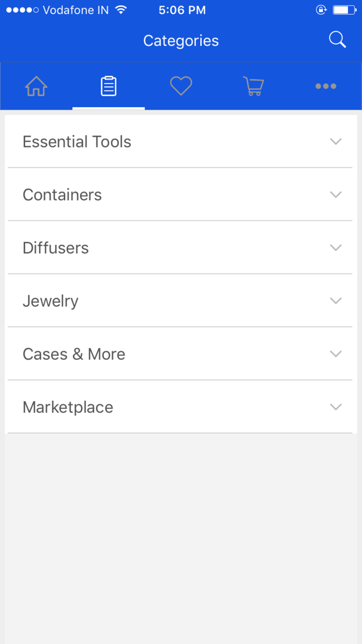The height and width of the screenshot is (644, 362).
Task: Open the Wishlist heart icon
Action: pos(181,86)
